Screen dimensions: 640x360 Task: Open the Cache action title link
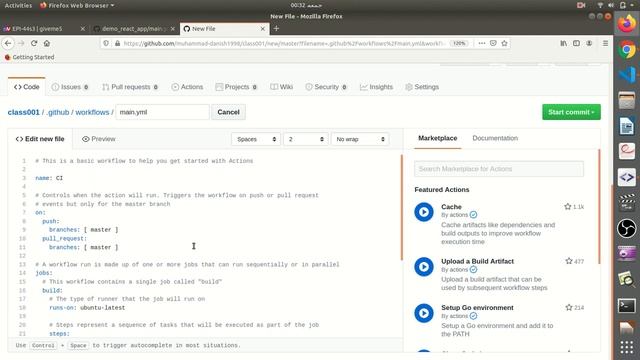pos(451,207)
